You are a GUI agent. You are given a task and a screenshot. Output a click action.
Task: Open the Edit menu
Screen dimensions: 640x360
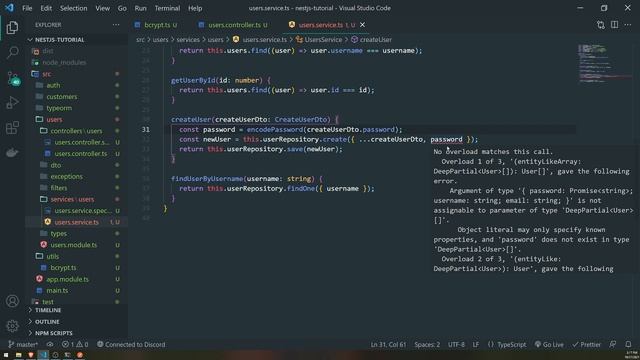click(x=46, y=8)
